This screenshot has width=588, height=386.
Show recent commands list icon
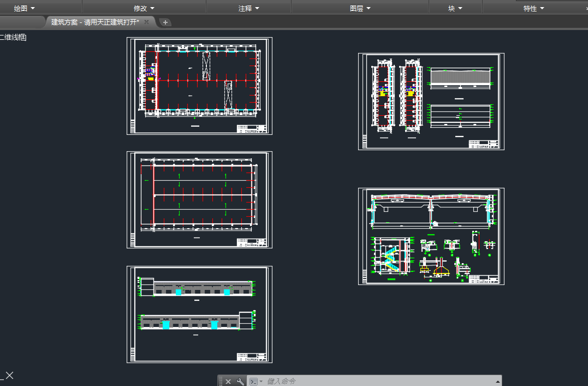[255, 381]
